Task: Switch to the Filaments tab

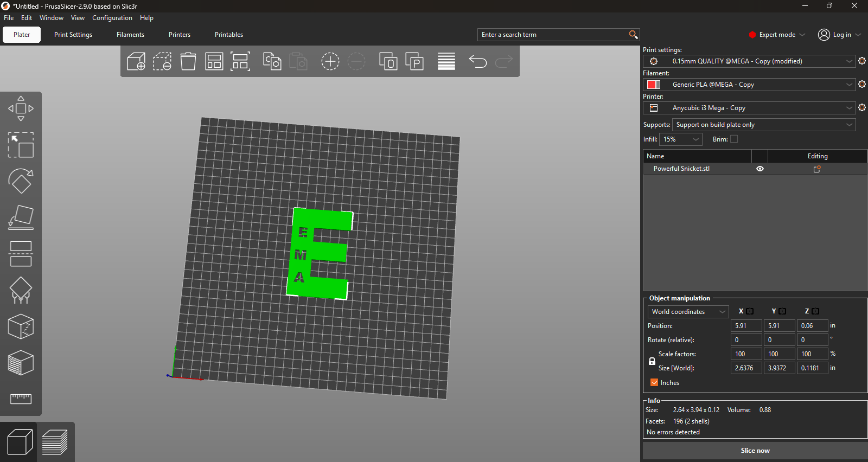Action: [x=130, y=35]
